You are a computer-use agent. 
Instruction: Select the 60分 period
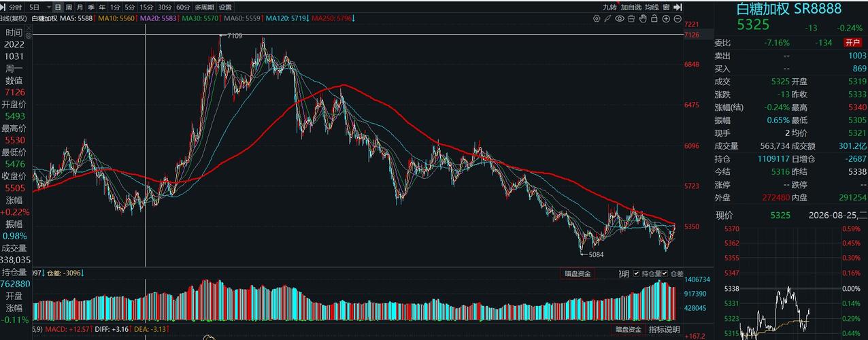tap(183, 7)
